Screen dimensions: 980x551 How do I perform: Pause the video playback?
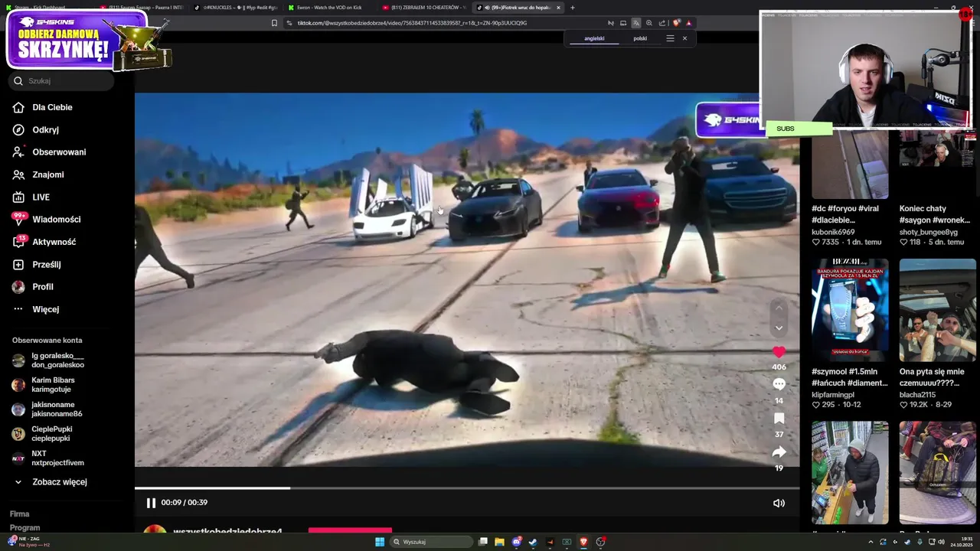151,503
